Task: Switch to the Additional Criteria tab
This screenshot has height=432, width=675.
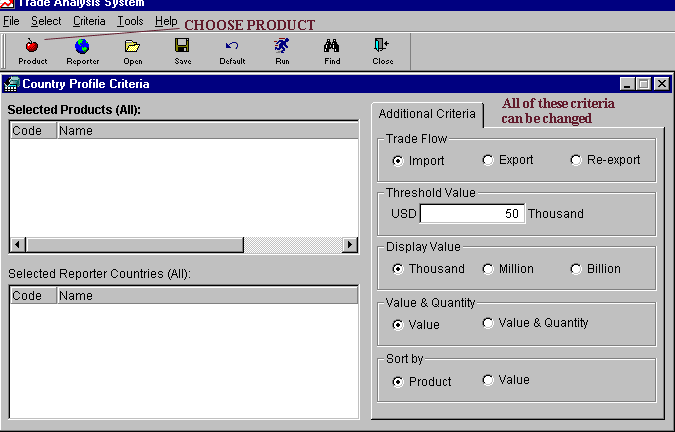Action: tap(427, 114)
